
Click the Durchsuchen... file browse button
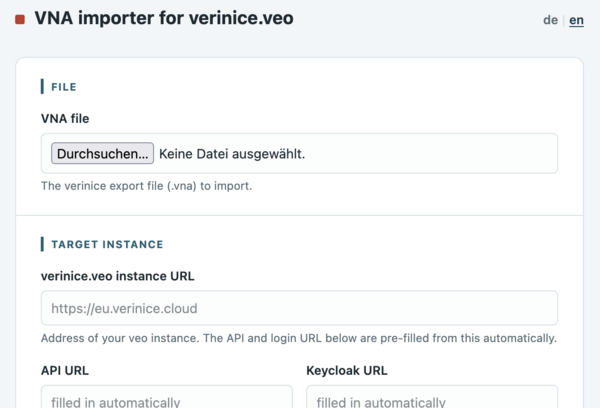coord(103,153)
